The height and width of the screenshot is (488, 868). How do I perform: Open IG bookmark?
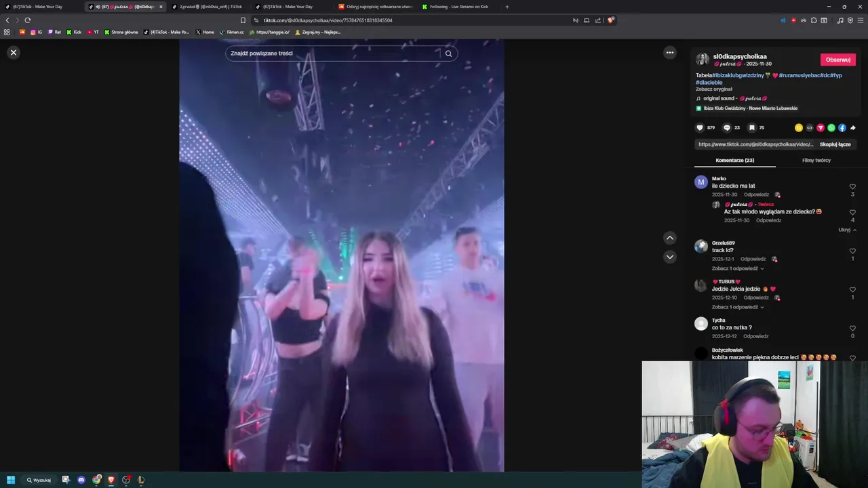point(36,32)
